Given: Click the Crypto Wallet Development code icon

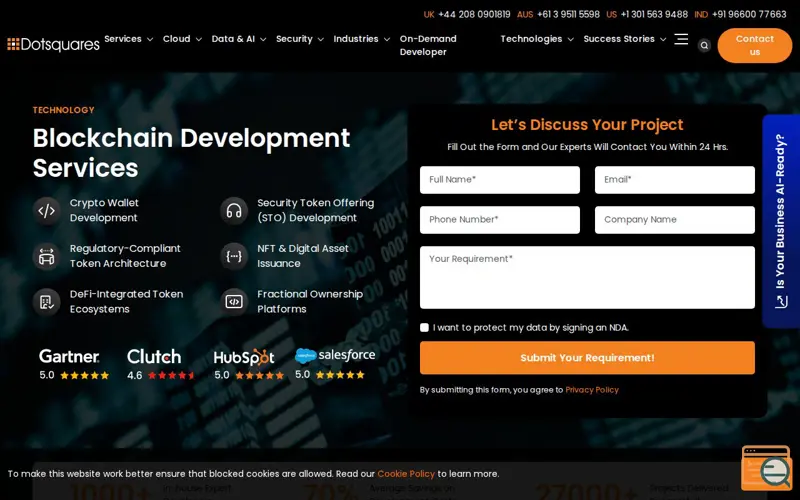Looking at the screenshot, I should click(x=46, y=210).
